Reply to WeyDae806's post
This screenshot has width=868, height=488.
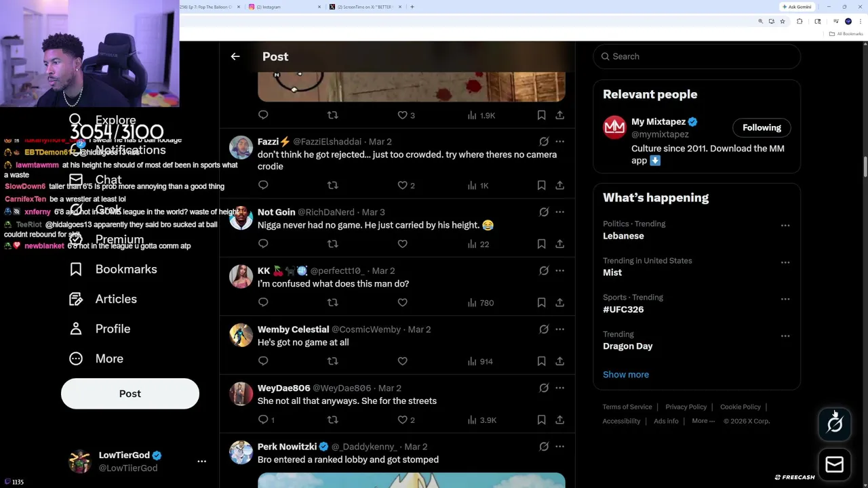click(x=266, y=420)
